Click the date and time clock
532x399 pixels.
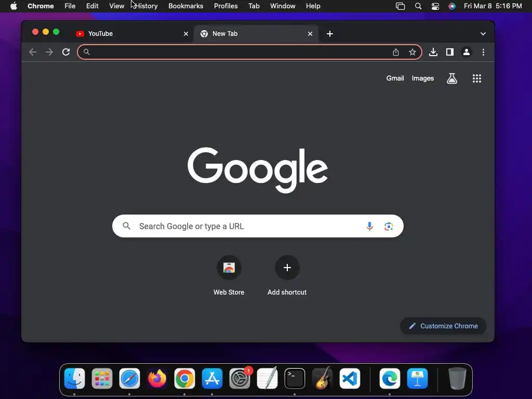click(x=493, y=6)
